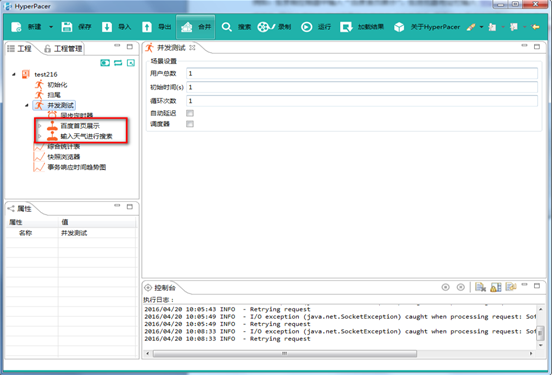Collapse the test216 project node
Image resolution: width=552 pixels, height=375 pixels.
pos(14,74)
